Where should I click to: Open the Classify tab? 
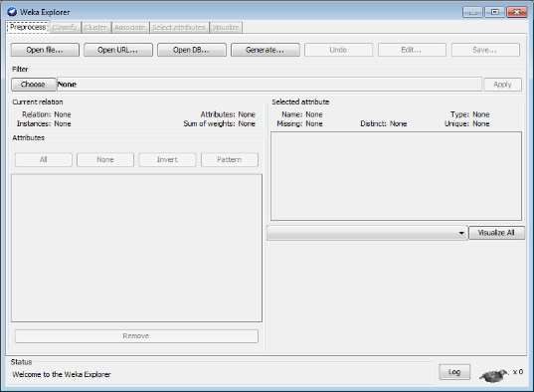click(65, 27)
